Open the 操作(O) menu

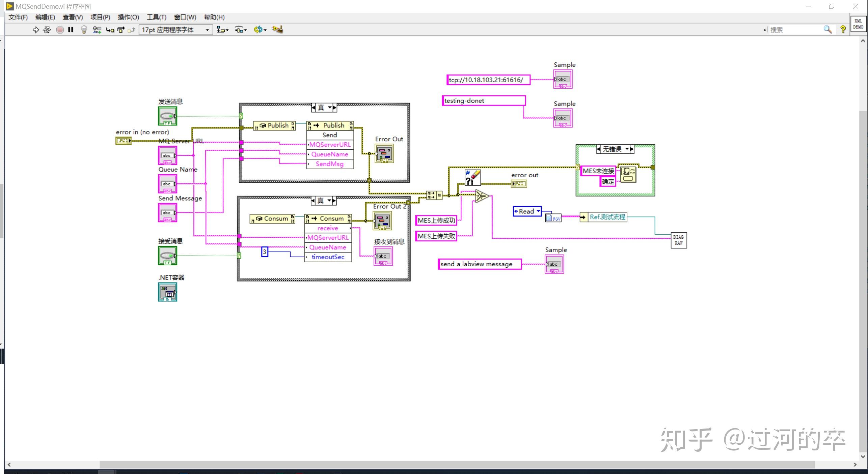(x=128, y=17)
